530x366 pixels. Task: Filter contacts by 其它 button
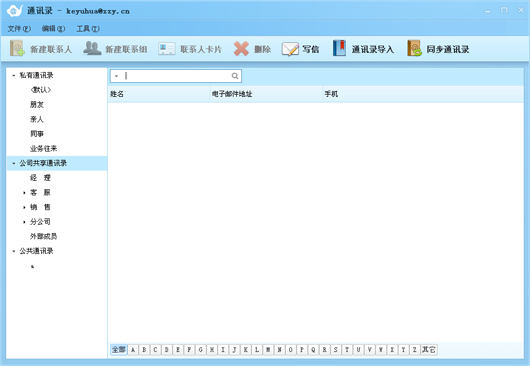pos(429,349)
